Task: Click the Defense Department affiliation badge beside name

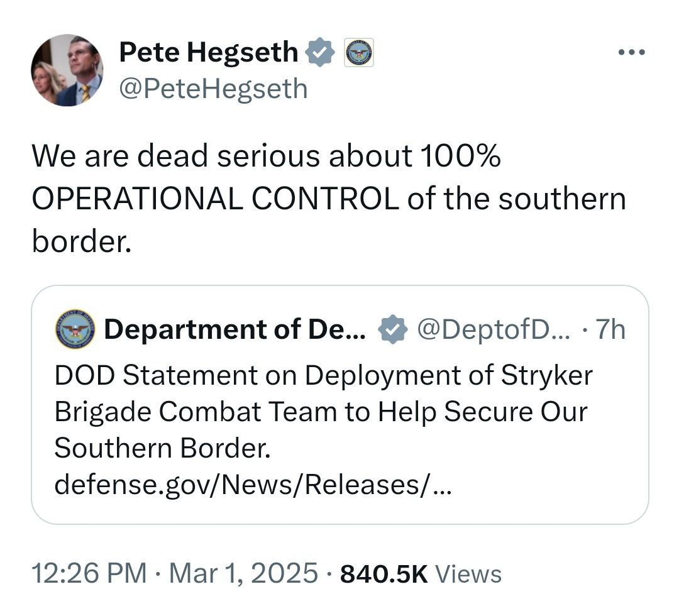Action: pyautogui.click(x=360, y=53)
